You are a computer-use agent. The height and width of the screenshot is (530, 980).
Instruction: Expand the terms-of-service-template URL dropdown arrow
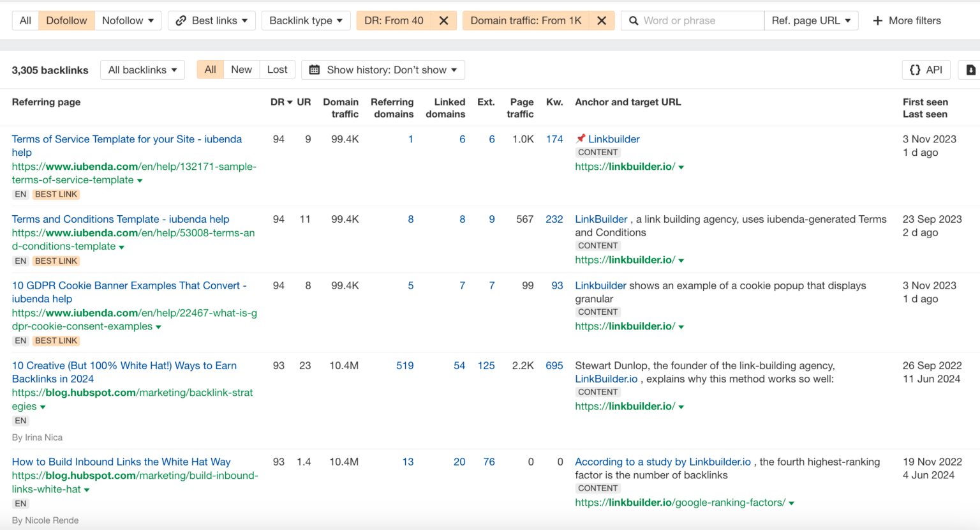[140, 181]
